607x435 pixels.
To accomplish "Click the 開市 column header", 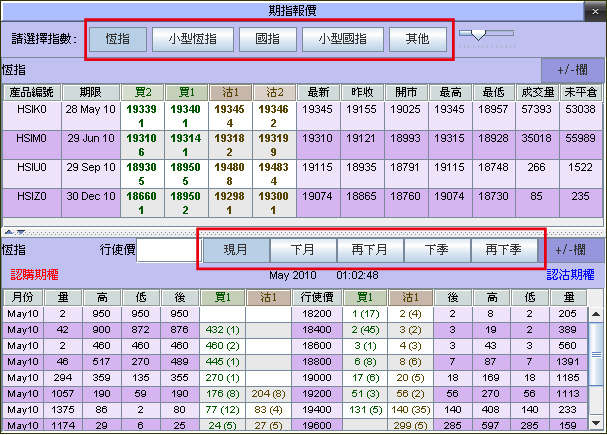I will 406,92.
